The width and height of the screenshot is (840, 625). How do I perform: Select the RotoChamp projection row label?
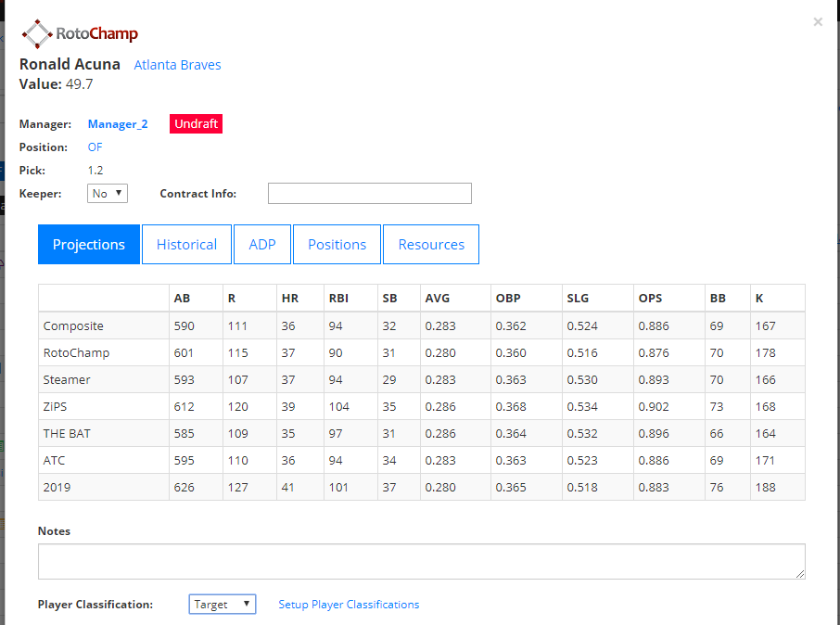tap(76, 352)
